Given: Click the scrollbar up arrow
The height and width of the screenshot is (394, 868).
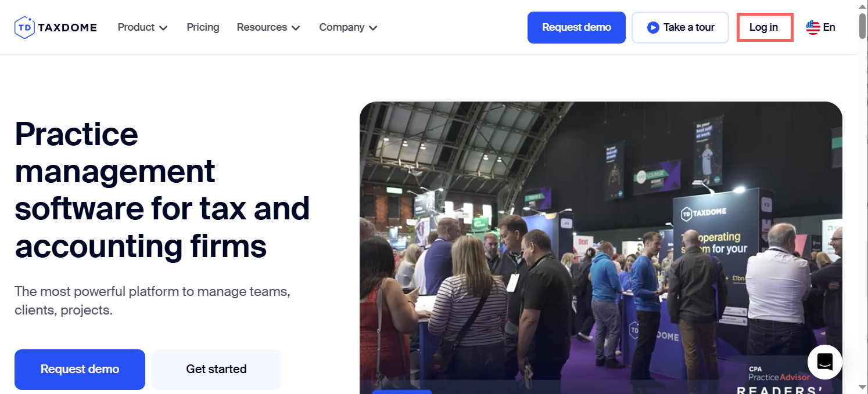Looking at the screenshot, I should coord(862,5).
